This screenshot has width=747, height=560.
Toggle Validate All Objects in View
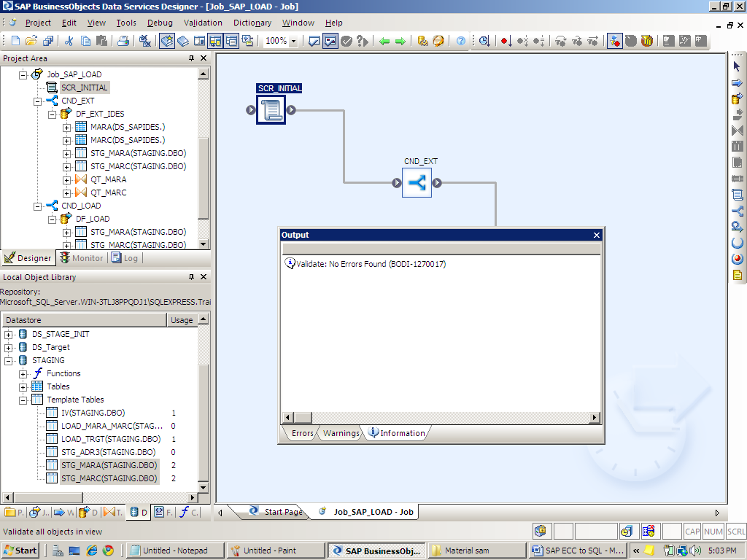[x=330, y=41]
